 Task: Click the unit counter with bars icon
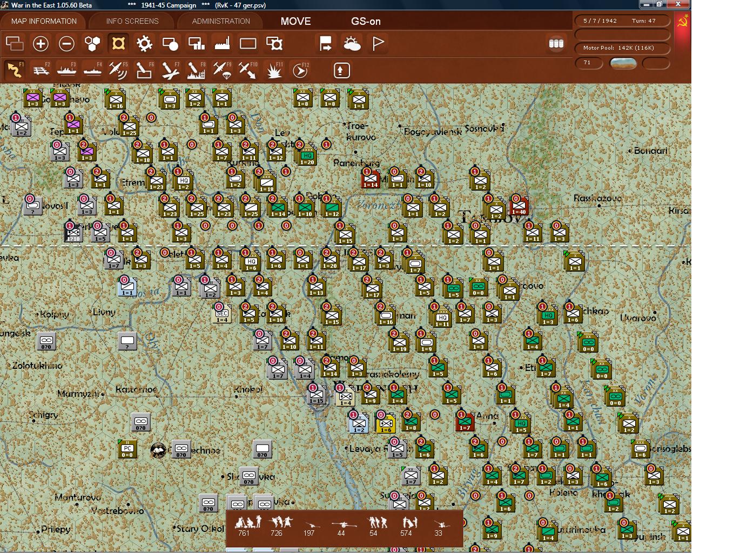196,43
